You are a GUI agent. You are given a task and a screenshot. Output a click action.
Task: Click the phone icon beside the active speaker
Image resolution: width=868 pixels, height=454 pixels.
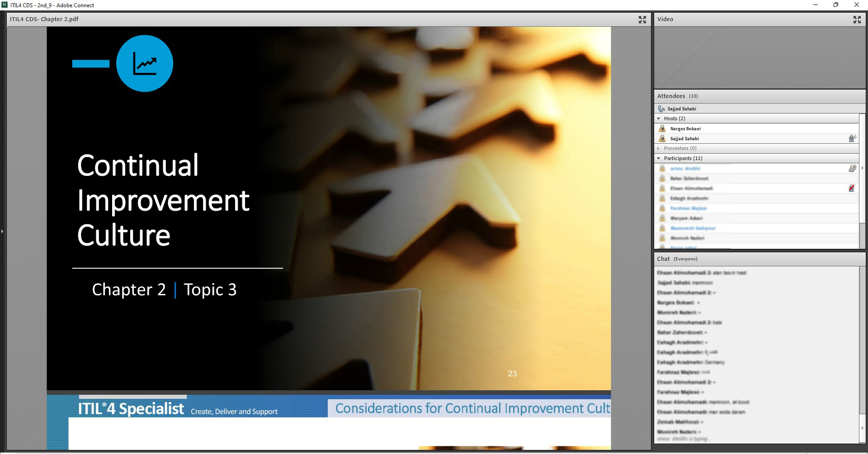pos(661,109)
